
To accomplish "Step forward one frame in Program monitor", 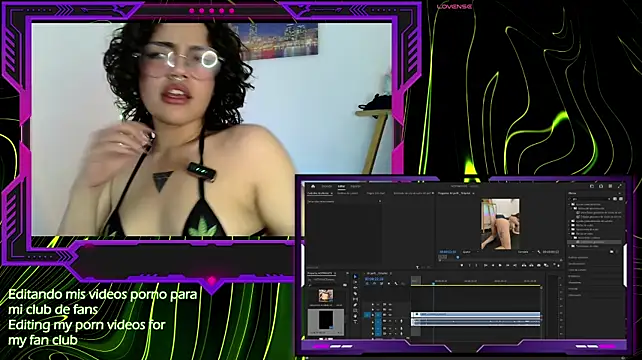I will [x=508, y=265].
